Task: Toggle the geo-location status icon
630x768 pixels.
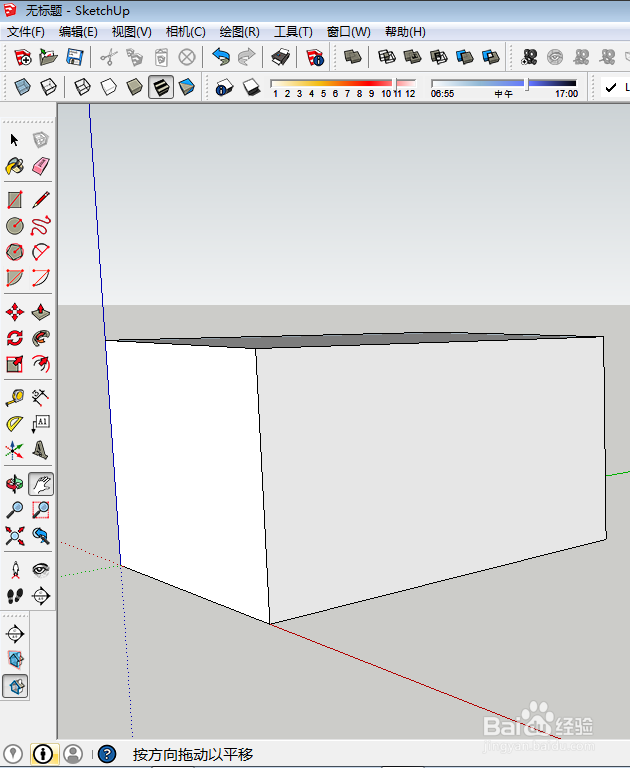Action: (13, 754)
